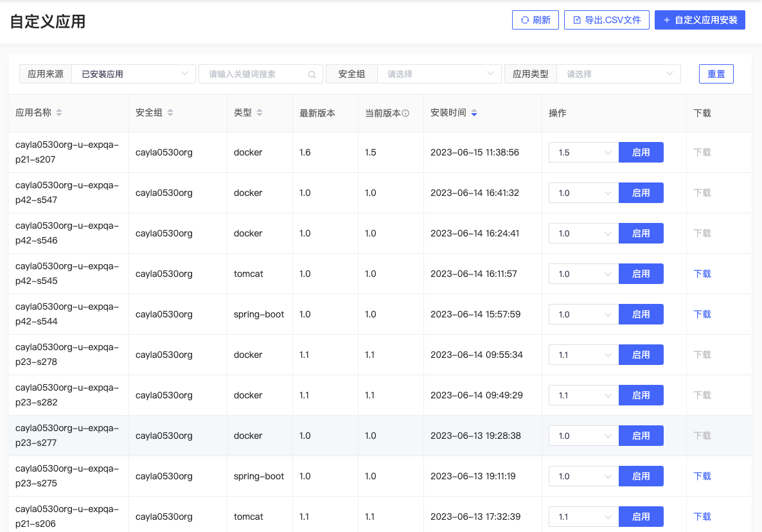Open the 安全组 filter dropdown
The image size is (762, 532).
click(439, 74)
